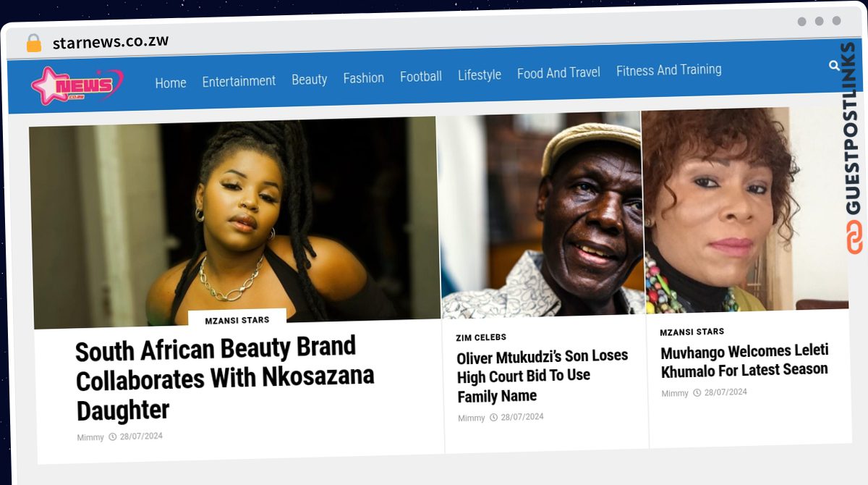
Task: Open the Home menu item
Action: [171, 83]
